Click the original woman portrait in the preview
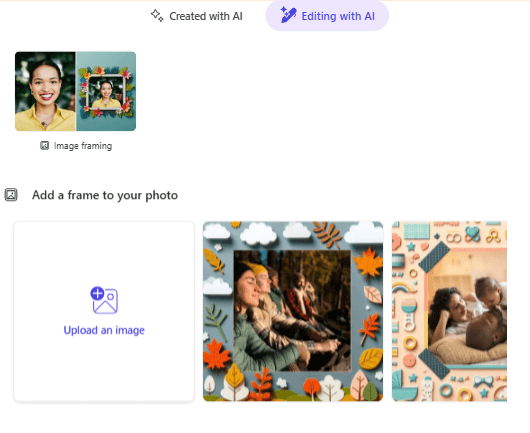The width and height of the screenshot is (530, 433). click(x=45, y=91)
